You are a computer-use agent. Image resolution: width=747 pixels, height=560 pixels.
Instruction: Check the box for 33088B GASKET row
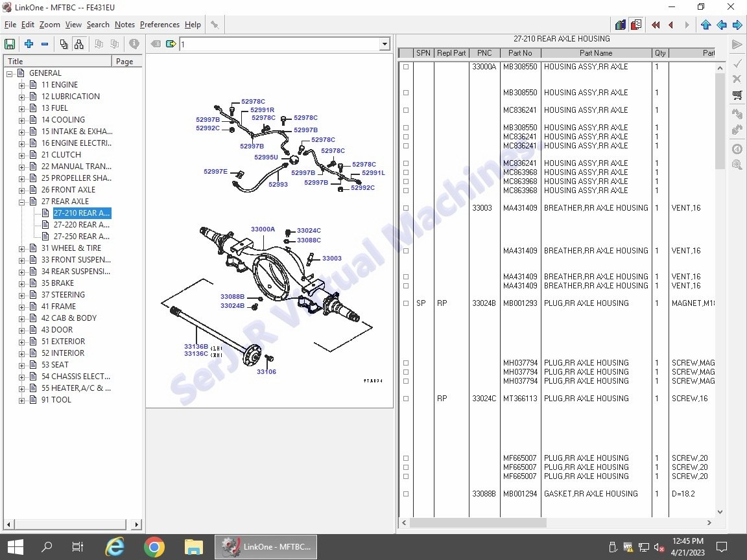click(406, 494)
